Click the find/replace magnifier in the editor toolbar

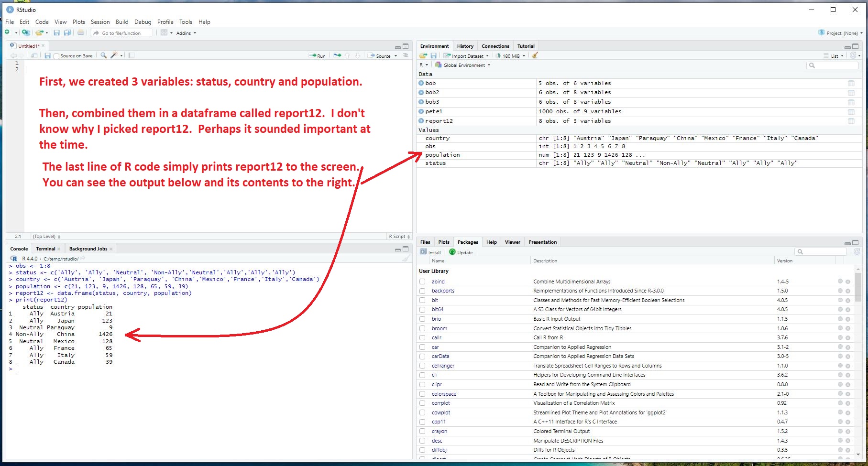[x=103, y=55]
